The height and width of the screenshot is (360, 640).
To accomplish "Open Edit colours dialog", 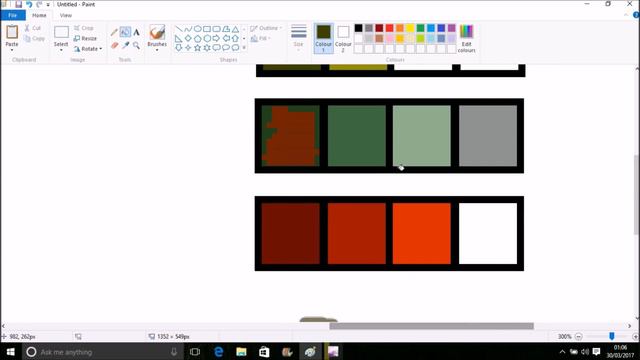I will pyautogui.click(x=467, y=39).
